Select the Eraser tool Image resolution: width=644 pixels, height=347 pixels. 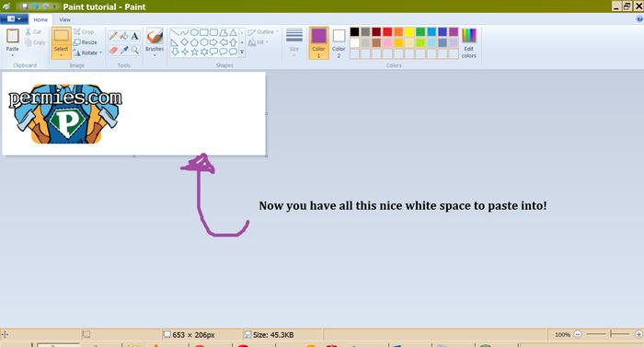[113, 50]
